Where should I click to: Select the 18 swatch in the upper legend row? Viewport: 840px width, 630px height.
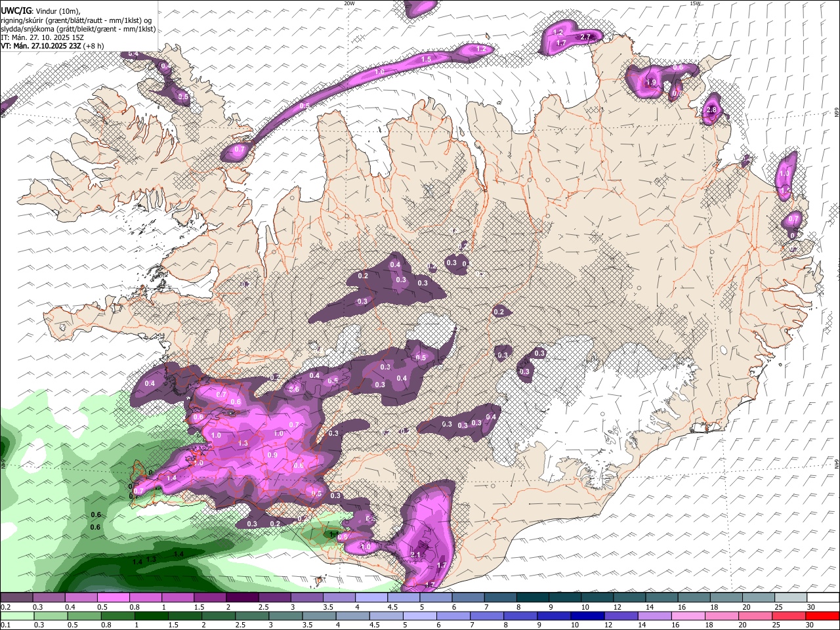[x=726, y=598]
